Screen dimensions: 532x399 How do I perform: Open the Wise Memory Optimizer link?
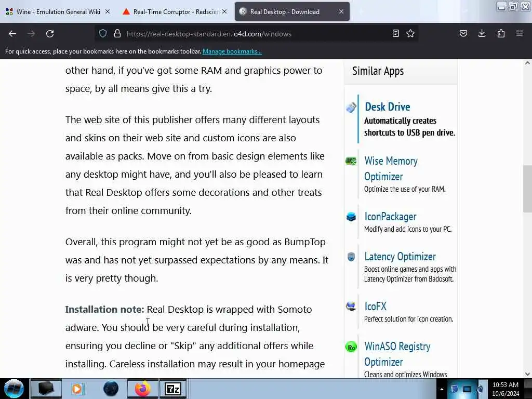pyautogui.click(x=391, y=169)
